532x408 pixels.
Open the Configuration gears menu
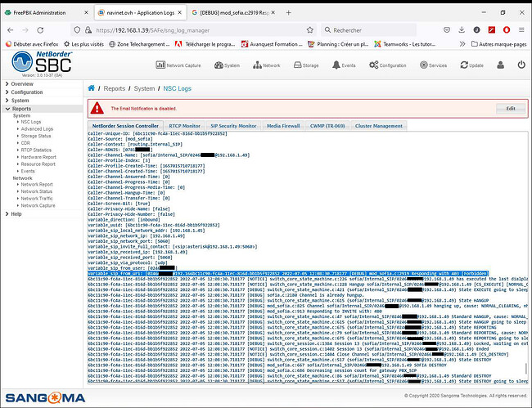tap(387, 65)
